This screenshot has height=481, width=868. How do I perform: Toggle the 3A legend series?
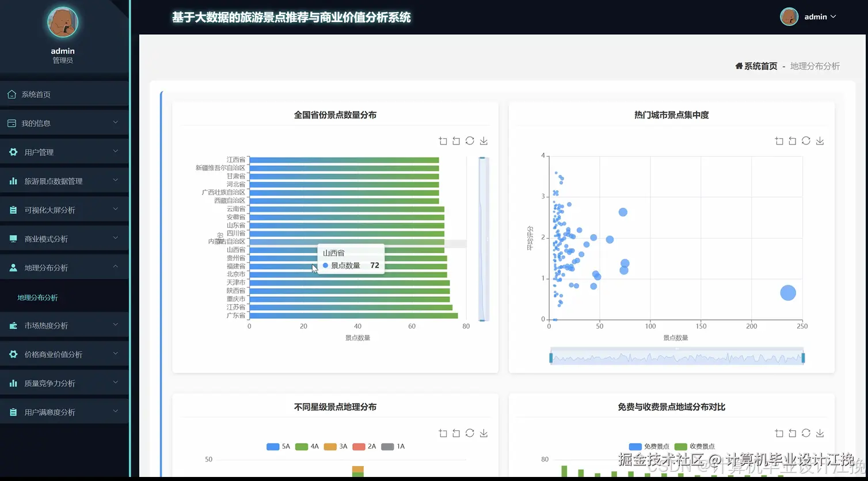336,446
